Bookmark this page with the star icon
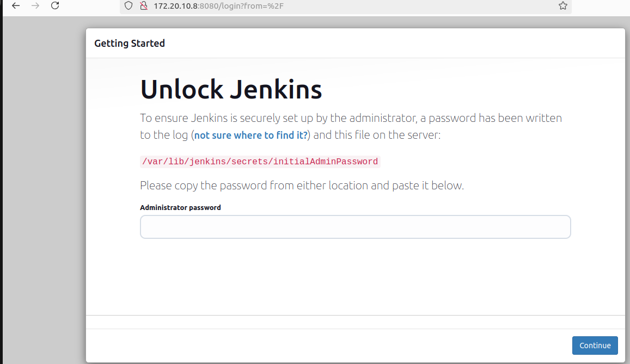The height and width of the screenshot is (364, 630). click(x=563, y=5)
